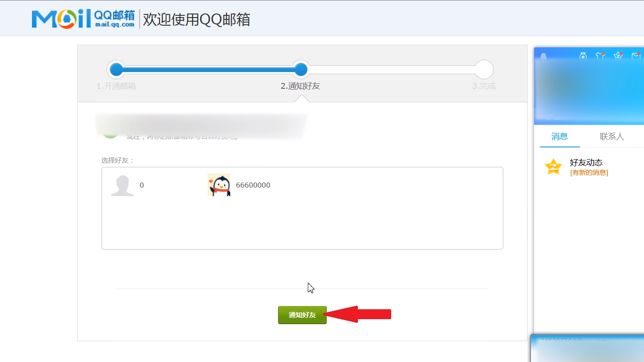Click the 2.通知好友 step marker
The image size is (644, 362).
tap(301, 69)
